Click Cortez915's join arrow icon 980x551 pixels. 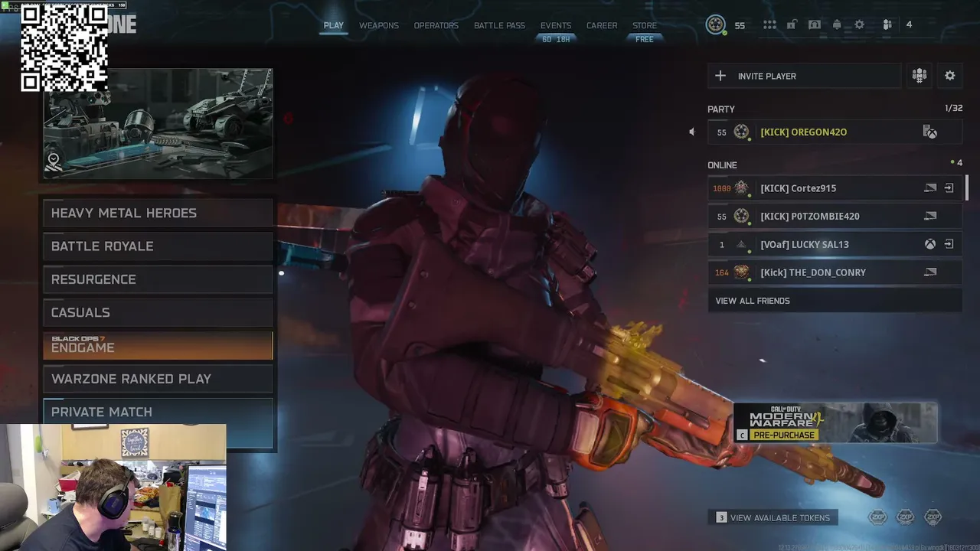click(949, 188)
